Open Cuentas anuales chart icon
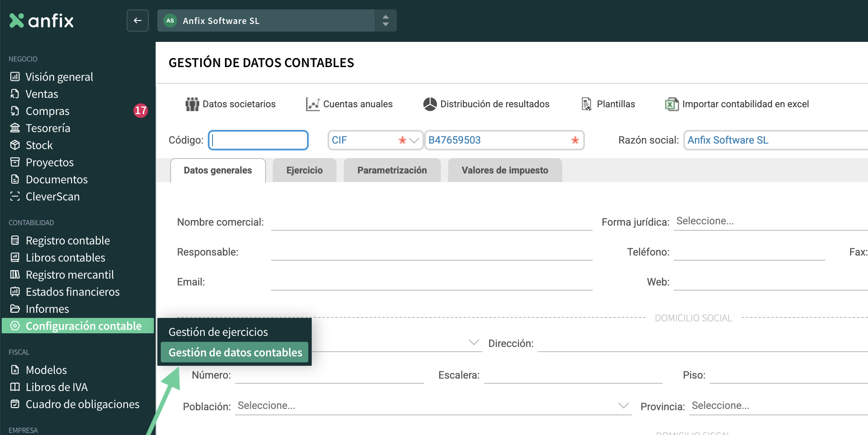The height and width of the screenshot is (435, 868). pyautogui.click(x=313, y=104)
